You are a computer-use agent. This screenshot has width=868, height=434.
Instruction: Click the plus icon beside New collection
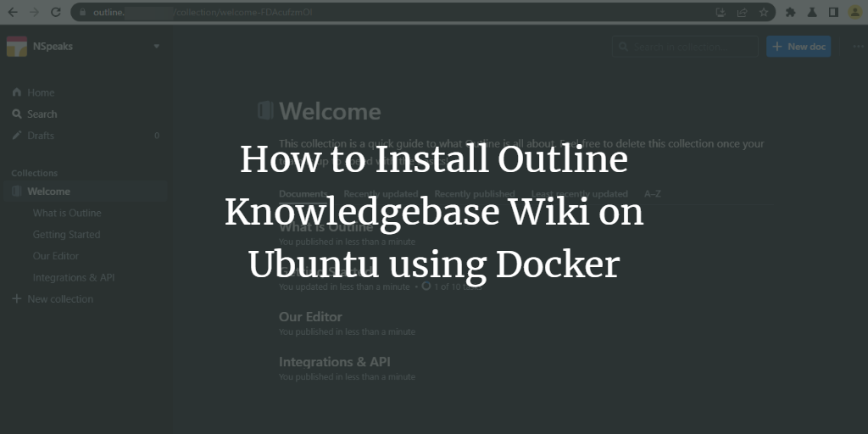[x=17, y=299]
